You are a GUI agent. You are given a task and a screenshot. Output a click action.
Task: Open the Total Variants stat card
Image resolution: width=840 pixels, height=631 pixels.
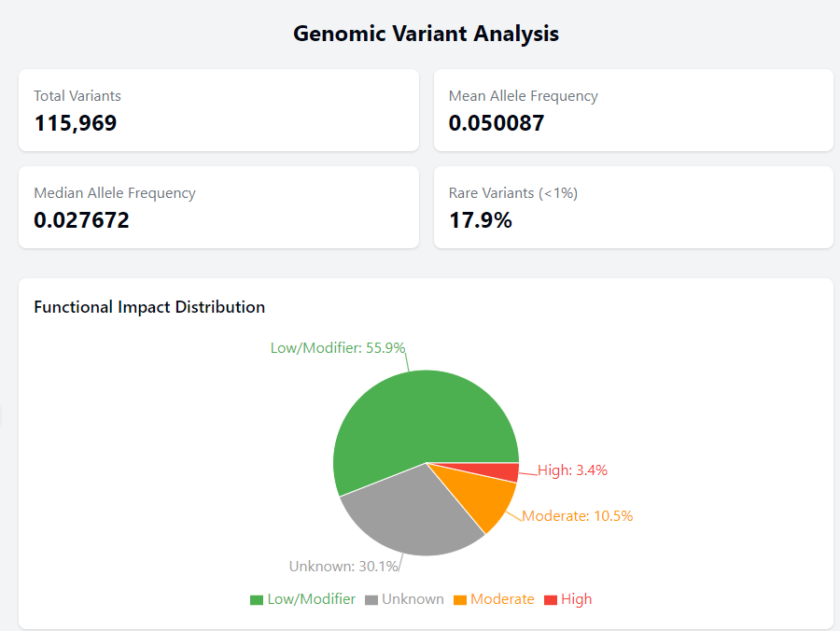[218, 110]
